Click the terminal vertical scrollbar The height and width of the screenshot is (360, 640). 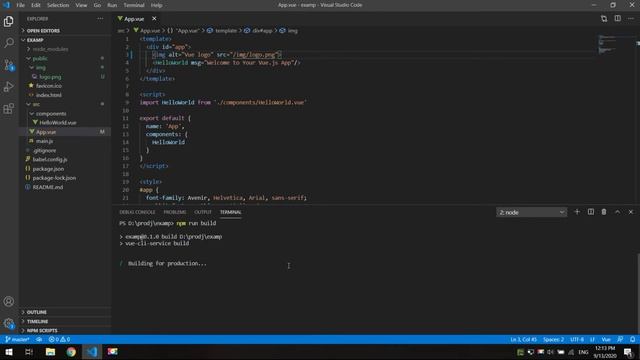(x=638, y=294)
